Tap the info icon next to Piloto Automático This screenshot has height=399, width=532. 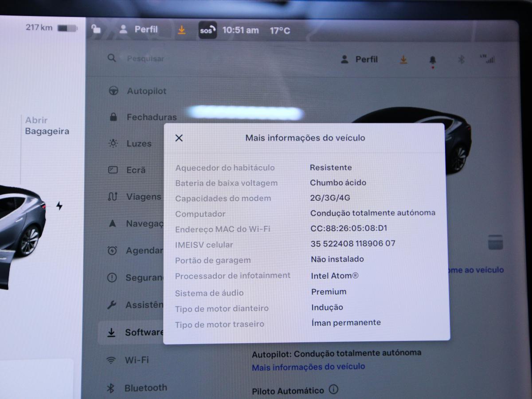[x=333, y=390]
